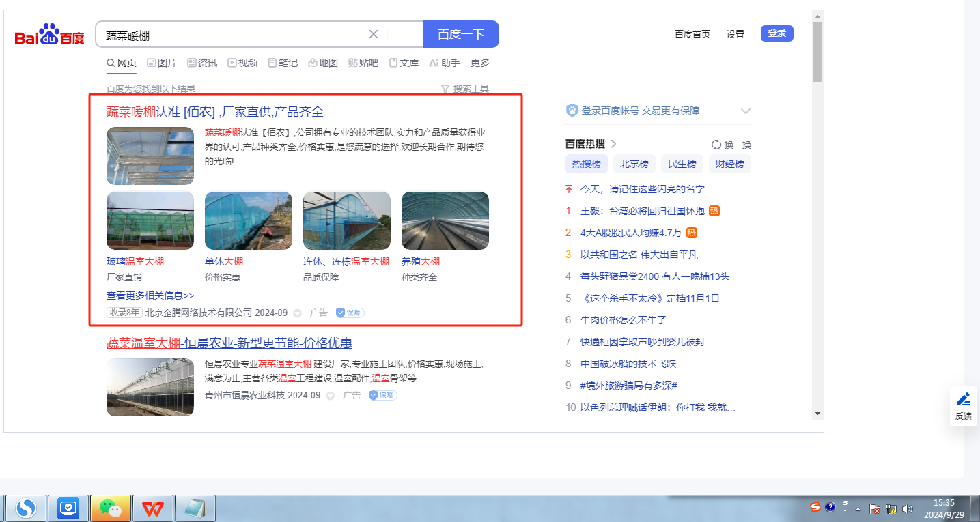The width and height of the screenshot is (980, 522).
Task: Select the 北京榜 hot list tab
Action: (634, 164)
